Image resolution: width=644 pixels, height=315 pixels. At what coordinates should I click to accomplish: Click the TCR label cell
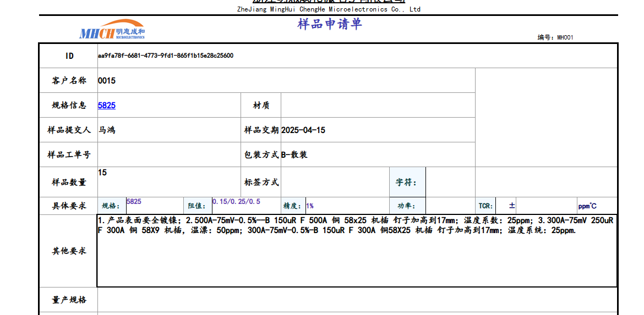[x=485, y=206]
